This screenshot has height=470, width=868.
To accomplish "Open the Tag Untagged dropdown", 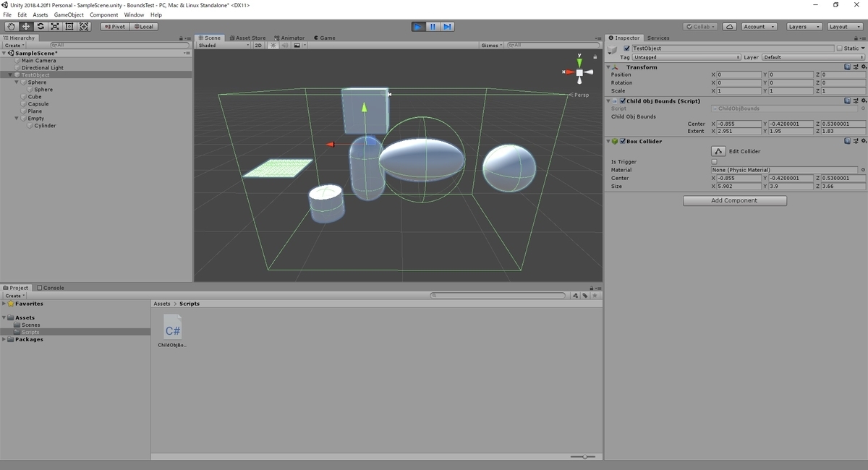I will (686, 57).
